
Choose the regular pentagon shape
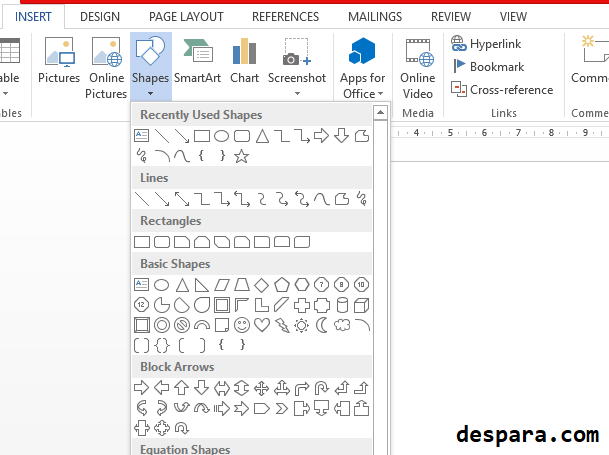(x=282, y=285)
